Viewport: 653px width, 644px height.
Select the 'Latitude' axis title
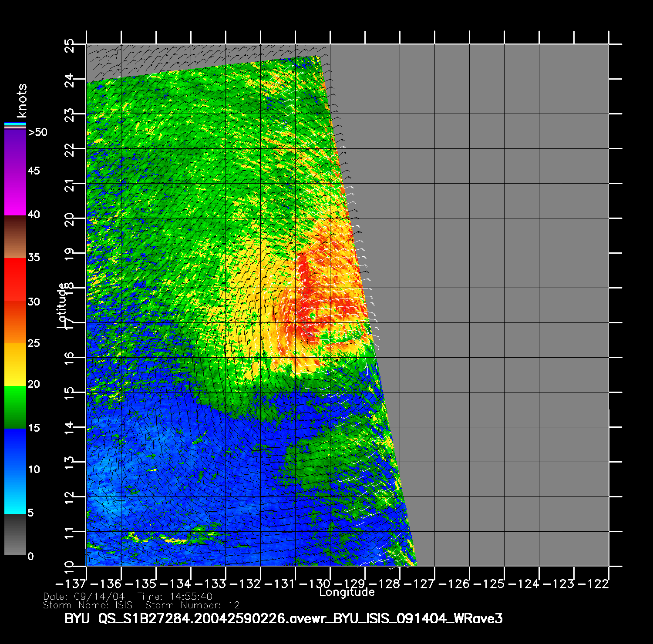(x=63, y=305)
